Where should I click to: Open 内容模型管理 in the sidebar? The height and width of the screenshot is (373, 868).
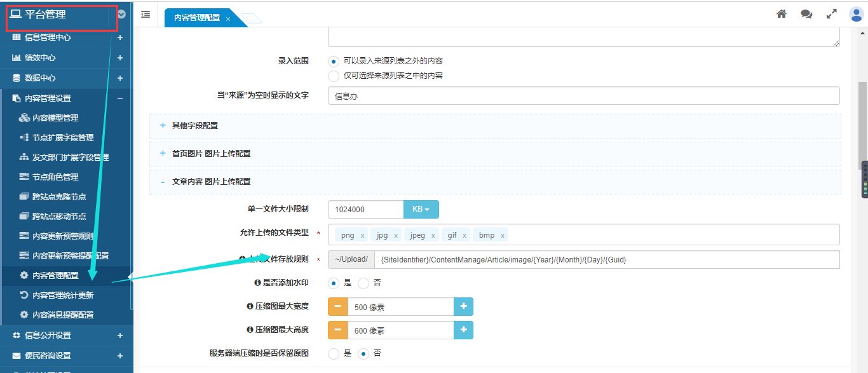(55, 118)
